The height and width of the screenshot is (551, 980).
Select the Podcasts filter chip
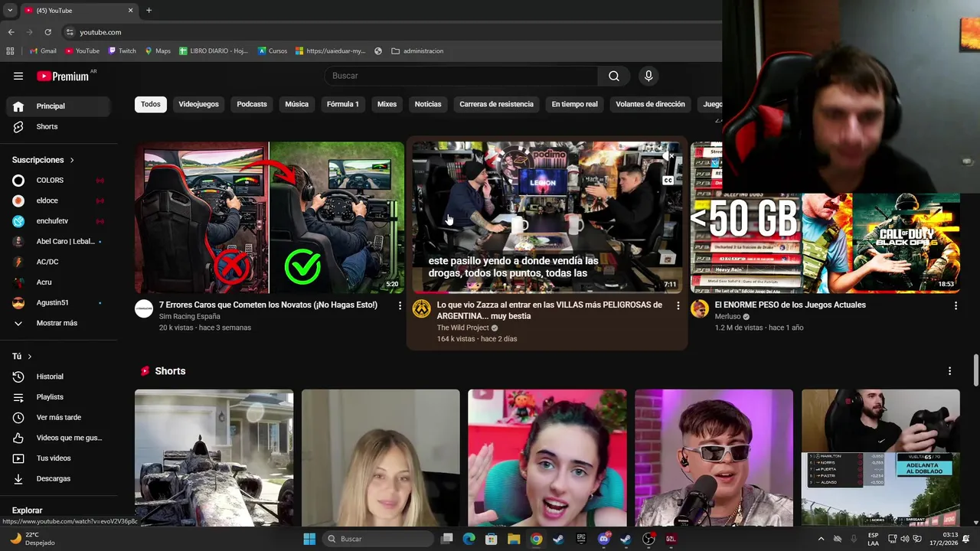tap(252, 104)
